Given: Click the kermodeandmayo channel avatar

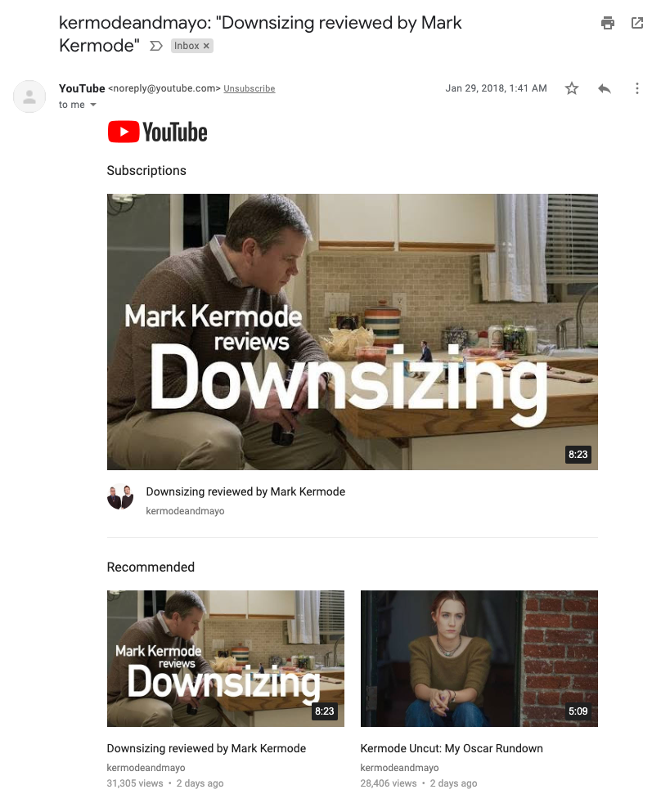Looking at the screenshot, I should coord(120,496).
